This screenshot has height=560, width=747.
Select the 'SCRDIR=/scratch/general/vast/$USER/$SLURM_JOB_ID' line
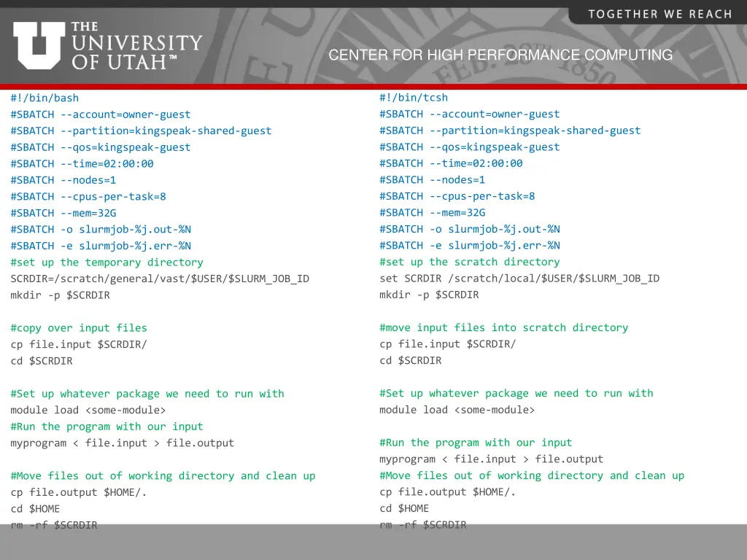(160, 279)
